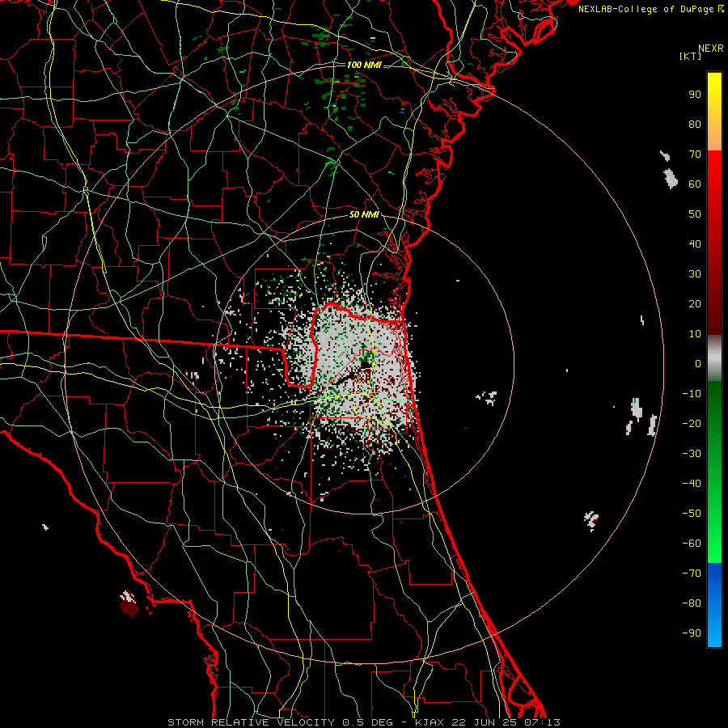Click the positive 50 knot scale value
728x728 pixels.
point(695,214)
